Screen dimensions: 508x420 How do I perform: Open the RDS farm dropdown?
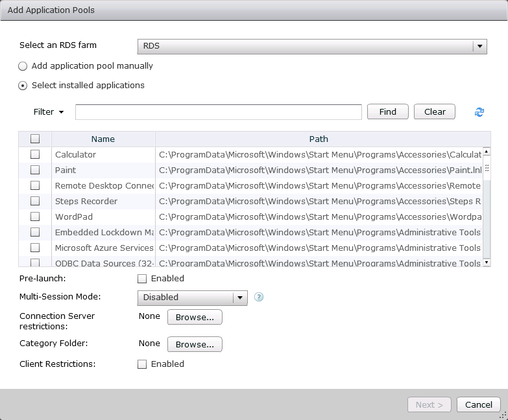(x=479, y=47)
